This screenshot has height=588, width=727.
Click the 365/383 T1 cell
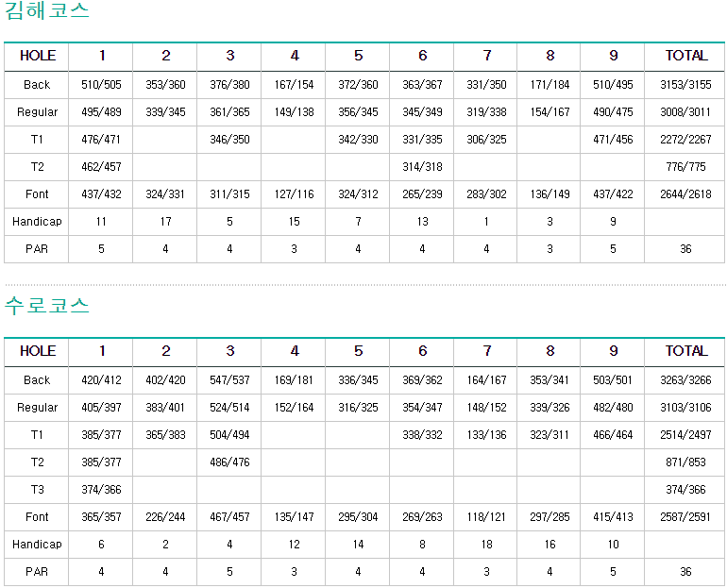pos(165,435)
